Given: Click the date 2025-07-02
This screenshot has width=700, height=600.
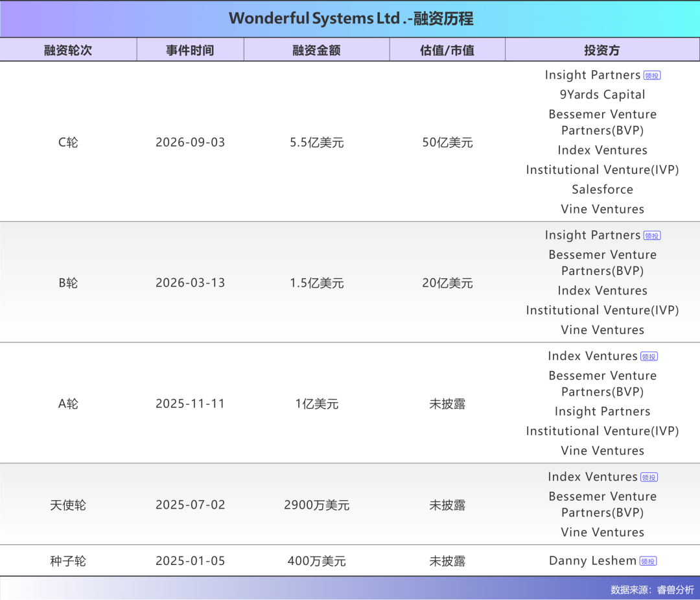Looking at the screenshot, I should 190,505.
